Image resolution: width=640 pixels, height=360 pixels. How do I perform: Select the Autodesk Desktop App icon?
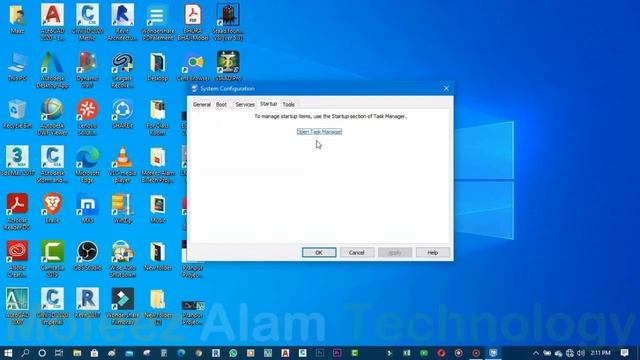point(52,69)
